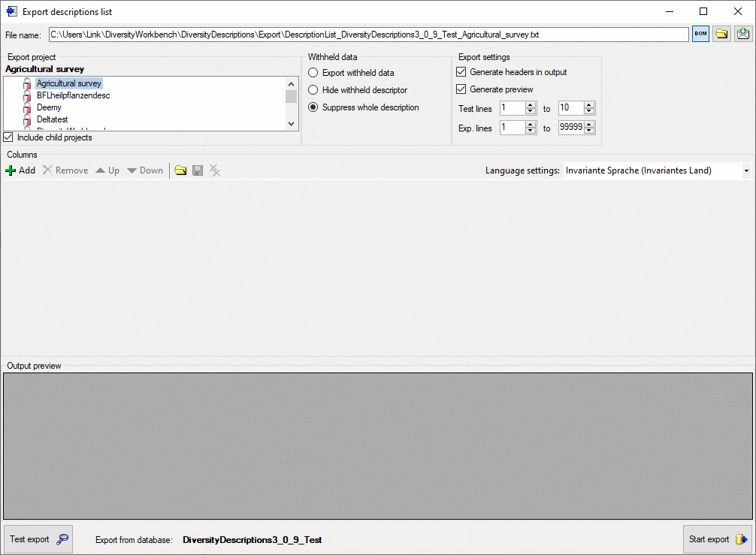Viewport: 756px width, 555px height.
Task: Click the Export descriptions list window icon
Action: (x=11, y=11)
